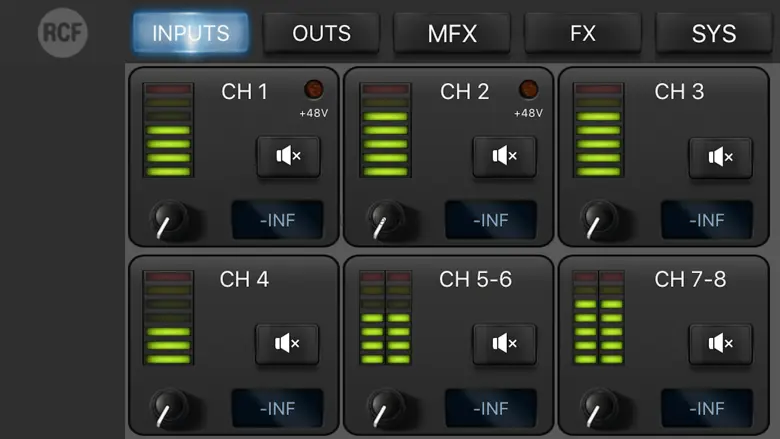Open the SYS tab

pos(714,33)
